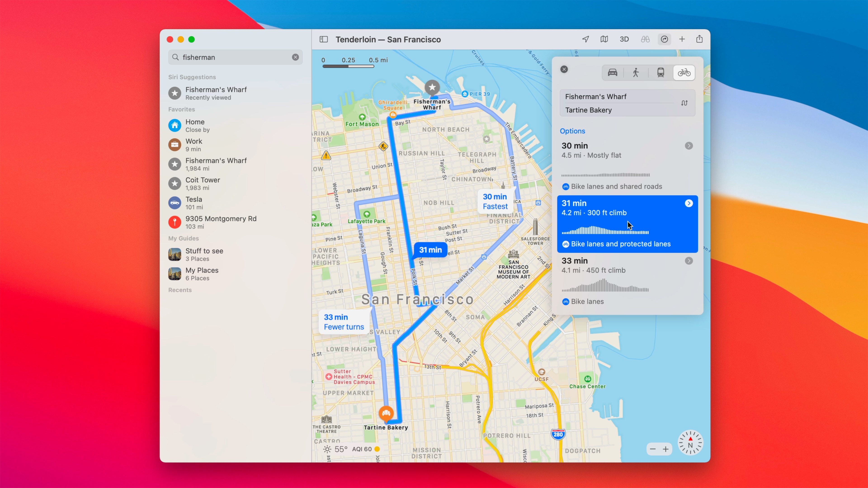Open the Options link in directions panel
The height and width of the screenshot is (488, 868).
(572, 131)
